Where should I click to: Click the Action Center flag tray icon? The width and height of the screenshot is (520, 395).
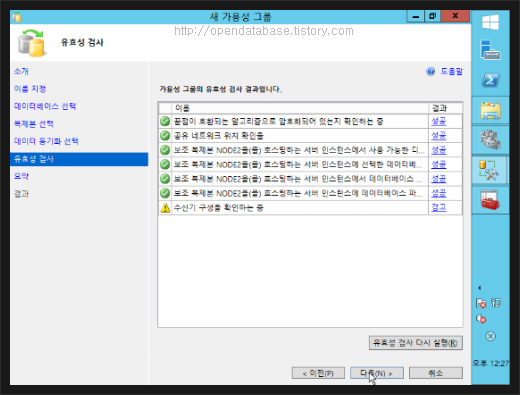481,303
